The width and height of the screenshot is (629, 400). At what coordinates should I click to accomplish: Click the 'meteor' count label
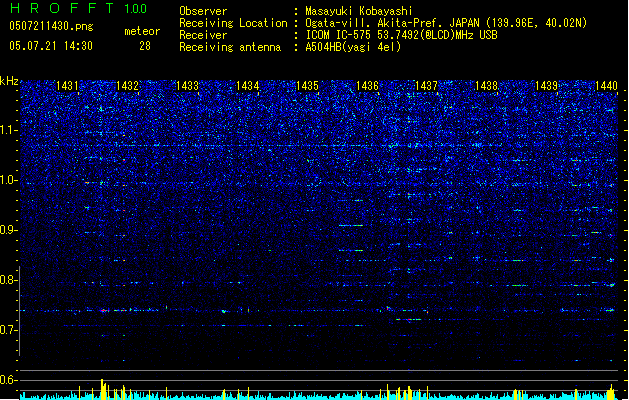pyautogui.click(x=142, y=31)
